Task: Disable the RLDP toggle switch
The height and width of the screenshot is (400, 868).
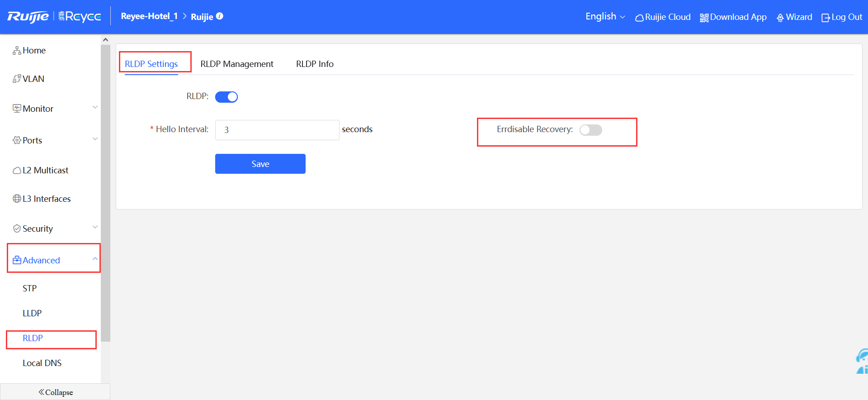Action: coord(226,97)
